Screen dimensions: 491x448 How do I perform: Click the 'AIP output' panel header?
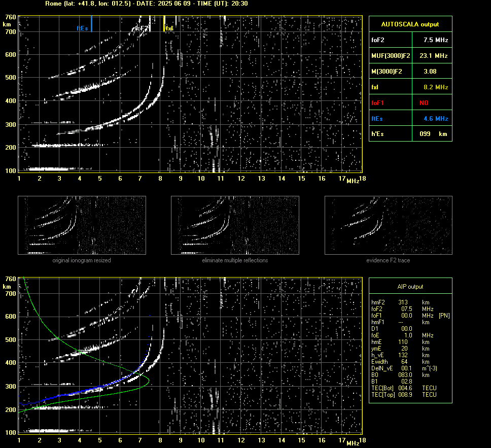410,287
